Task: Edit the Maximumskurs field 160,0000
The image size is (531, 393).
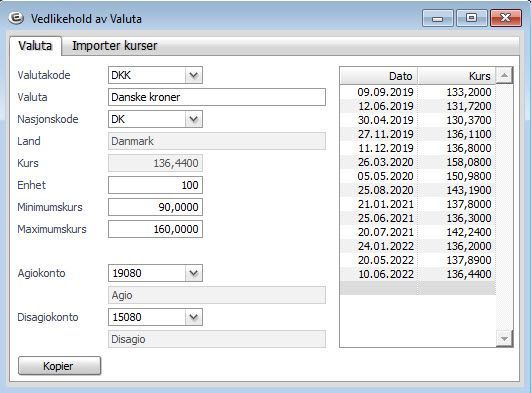Action: pos(155,229)
